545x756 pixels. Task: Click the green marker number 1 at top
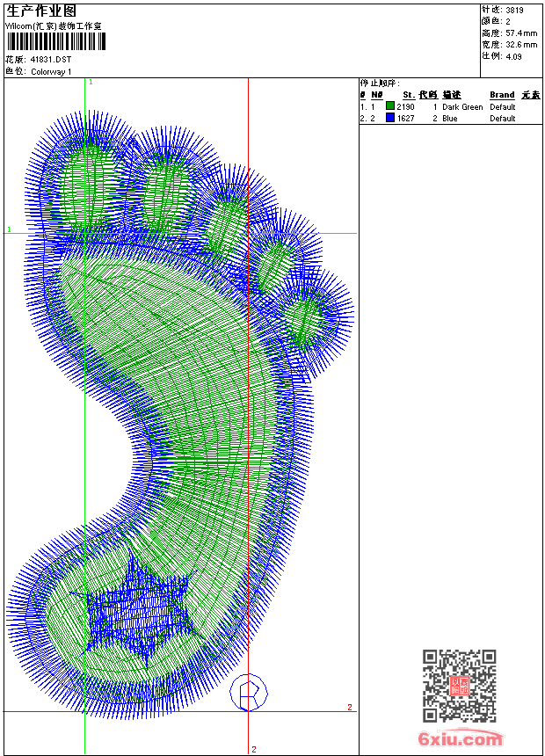(x=91, y=82)
